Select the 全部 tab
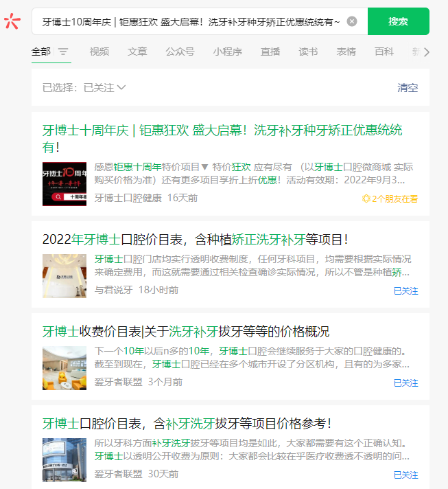This screenshot has width=448, height=489. click(40, 52)
